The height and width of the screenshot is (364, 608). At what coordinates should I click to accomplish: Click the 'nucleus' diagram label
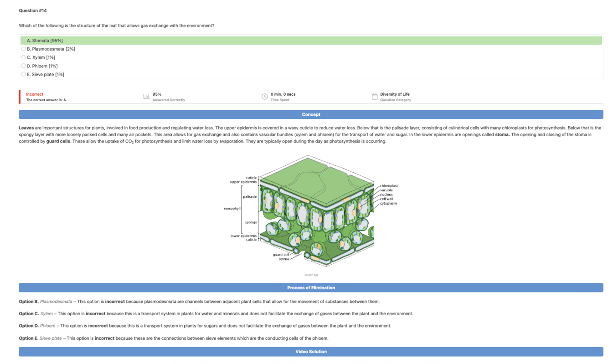click(x=386, y=195)
